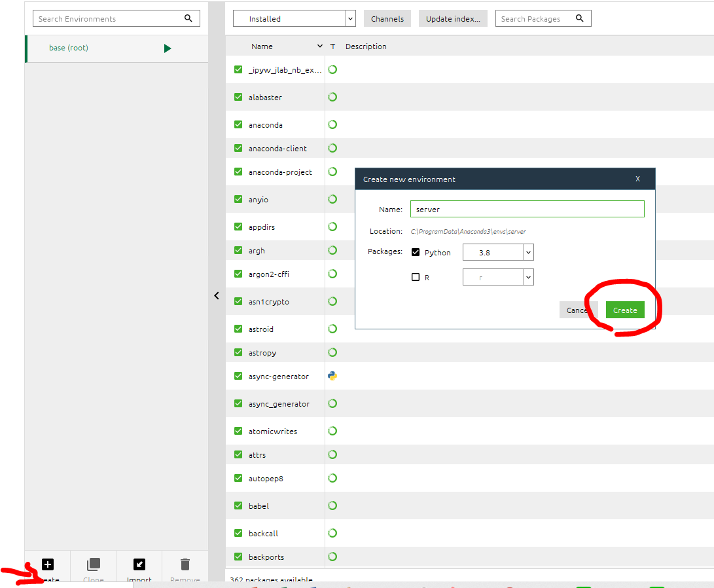The height and width of the screenshot is (588, 714).
Task: Click the environment Name field containing server
Action: pos(527,209)
